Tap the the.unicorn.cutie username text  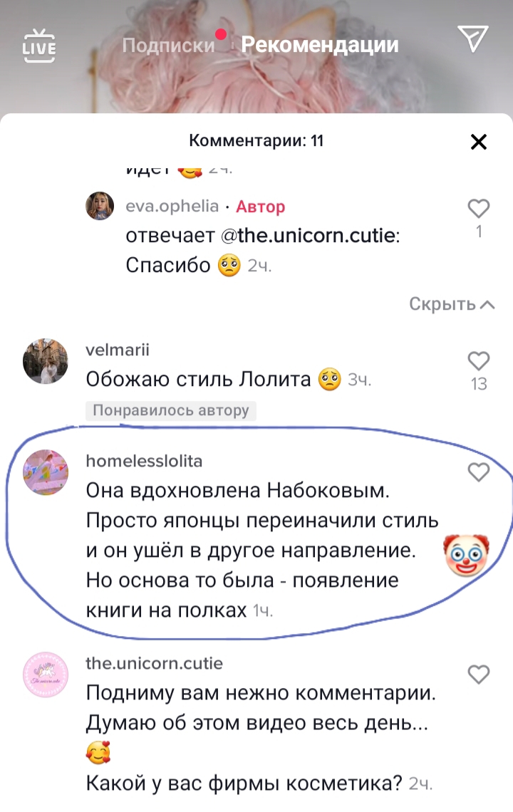click(155, 663)
